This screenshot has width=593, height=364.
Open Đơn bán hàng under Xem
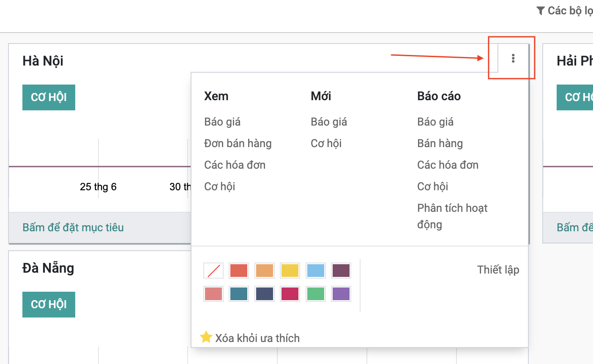(x=238, y=143)
